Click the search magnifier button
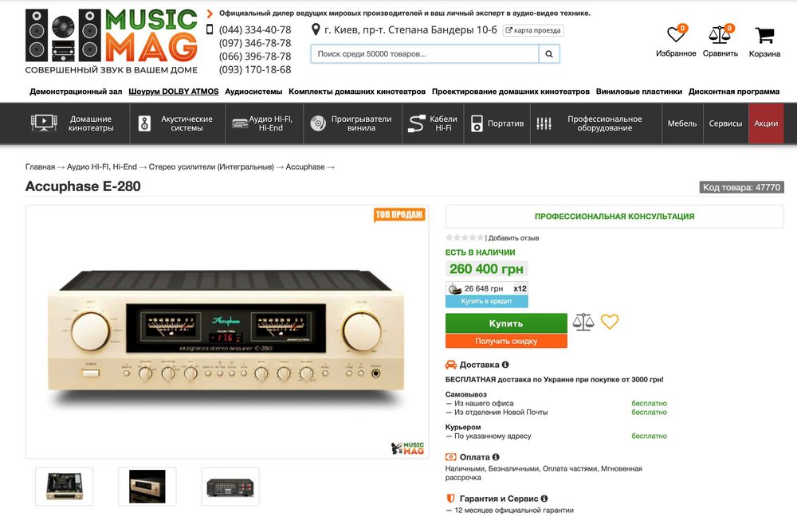The height and width of the screenshot is (532, 797). [549, 54]
